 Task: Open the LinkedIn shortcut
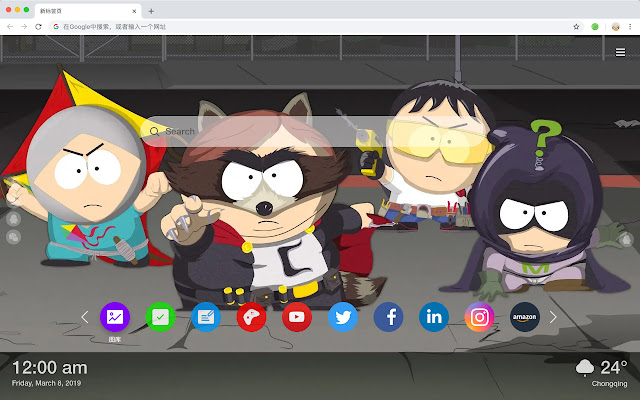433,317
